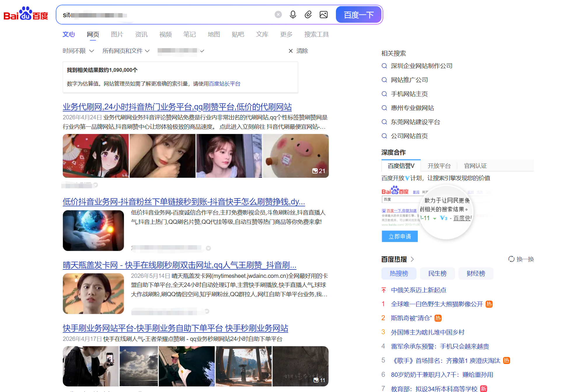Expand the 时间不限 time filter
Image resolution: width=586 pixels, height=392 pixels.
pyautogui.click(x=78, y=51)
